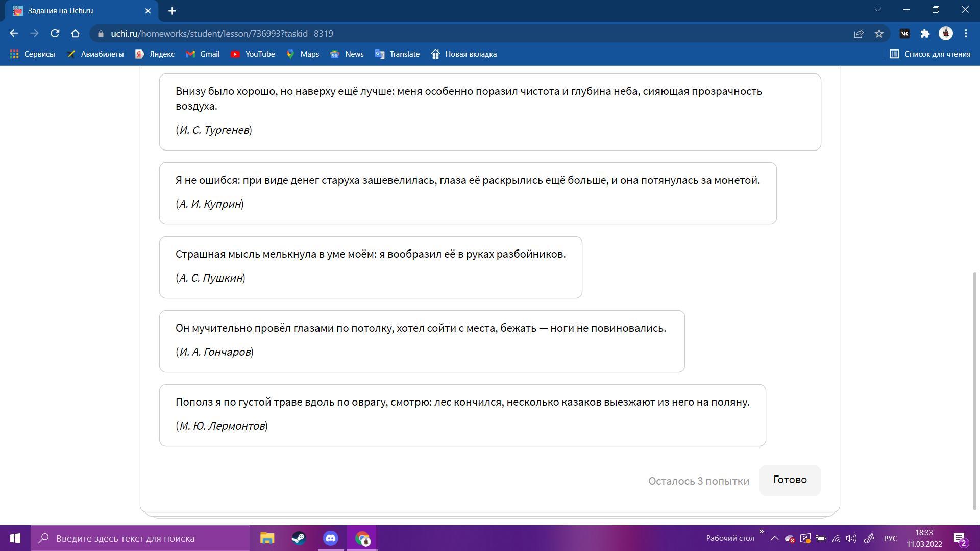Open Steam from the taskbar
The image size is (980, 551).
pos(299,538)
